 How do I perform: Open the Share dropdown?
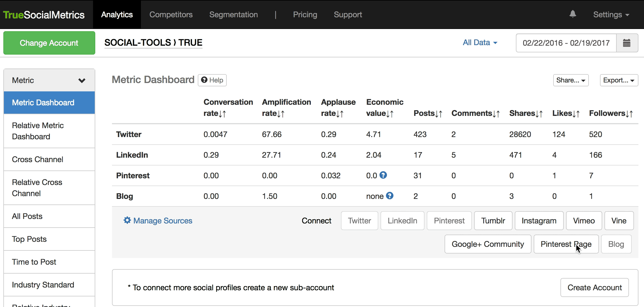570,80
